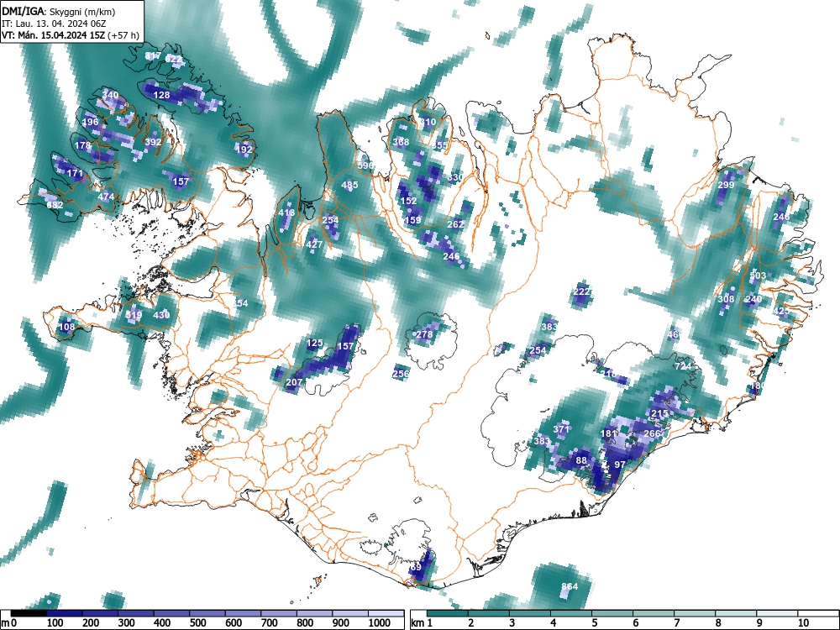Click the 'VT: Mán. 15.04.2024 15Z' valid time
840x630 pixels.
[54, 35]
